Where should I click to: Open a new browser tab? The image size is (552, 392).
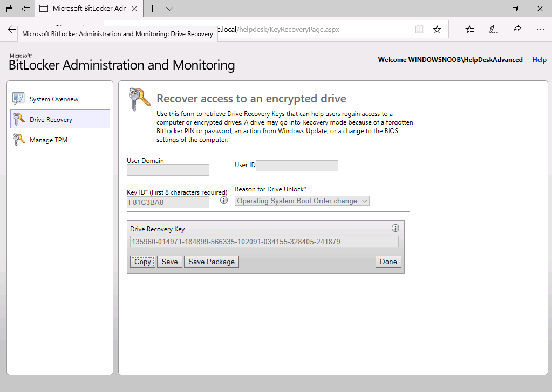(x=152, y=9)
